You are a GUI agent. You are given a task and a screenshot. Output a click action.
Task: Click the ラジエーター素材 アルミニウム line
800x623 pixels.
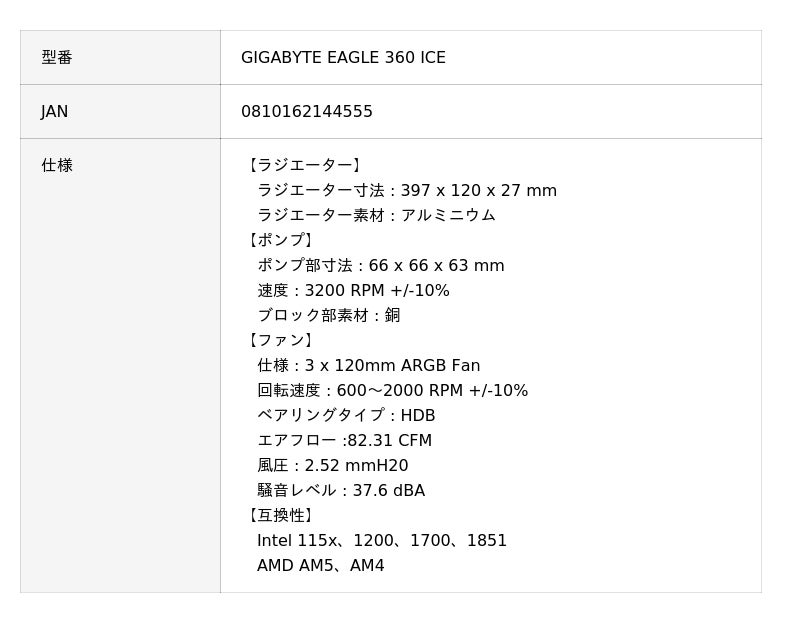pyautogui.click(x=376, y=216)
